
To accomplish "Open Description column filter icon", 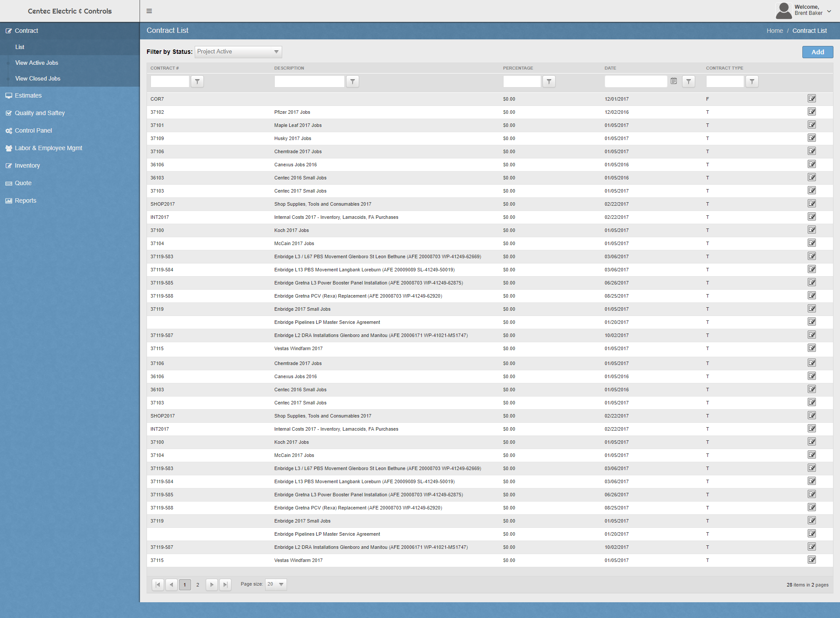I will 353,81.
